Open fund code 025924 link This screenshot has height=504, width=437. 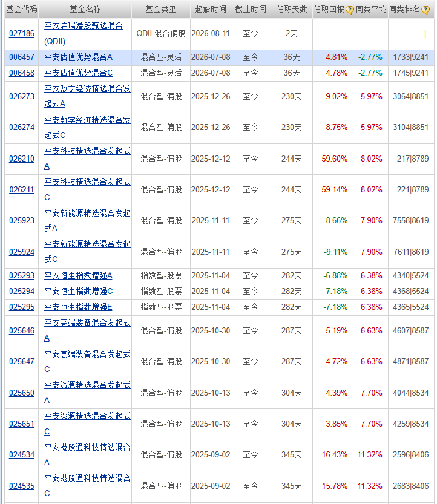click(22, 252)
